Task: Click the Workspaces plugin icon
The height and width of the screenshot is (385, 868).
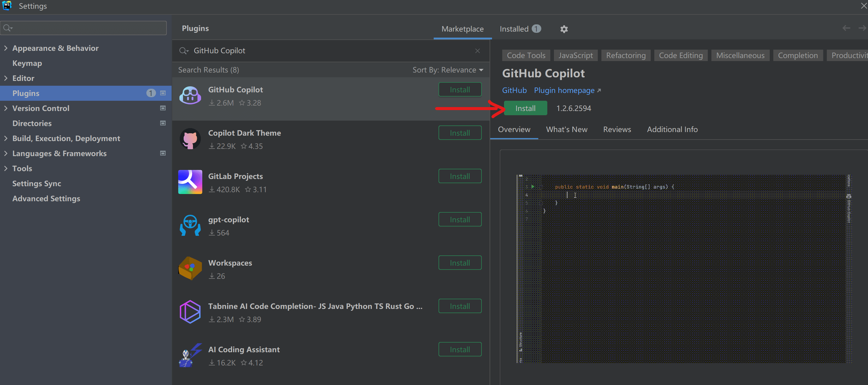Action: (x=190, y=269)
